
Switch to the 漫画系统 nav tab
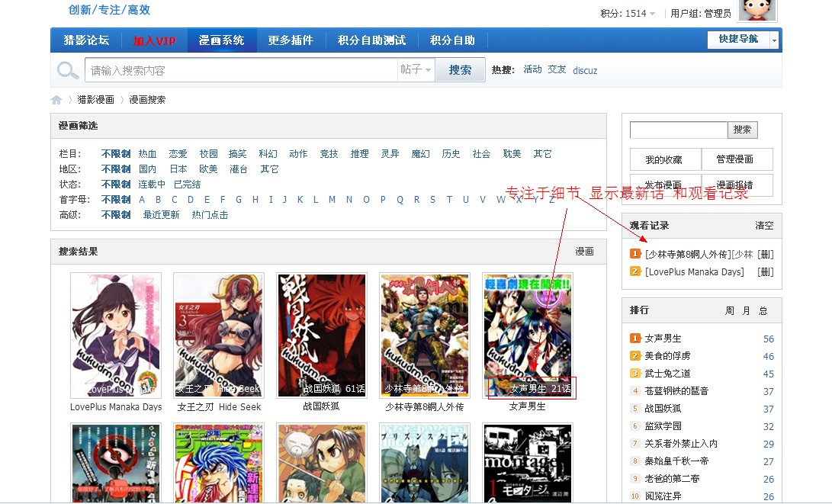tap(222, 40)
